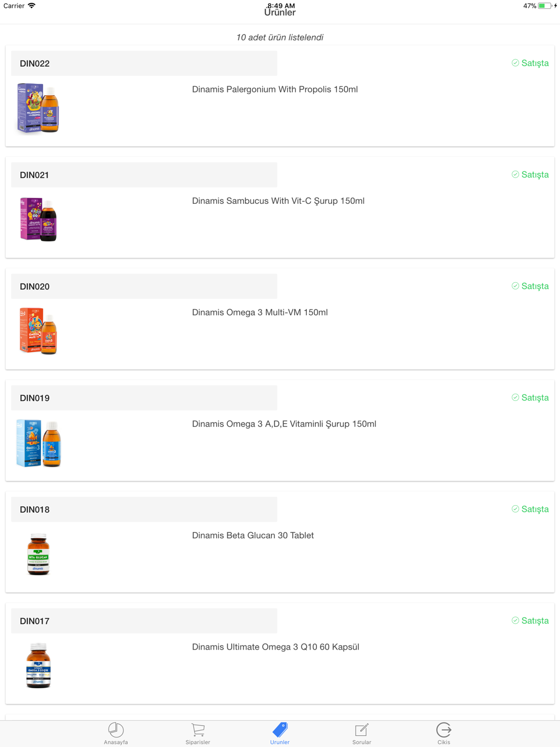
Task: Open Dinamis Omega 3 A,D,E Vitaminli Şurup
Action: pyautogui.click(x=284, y=424)
